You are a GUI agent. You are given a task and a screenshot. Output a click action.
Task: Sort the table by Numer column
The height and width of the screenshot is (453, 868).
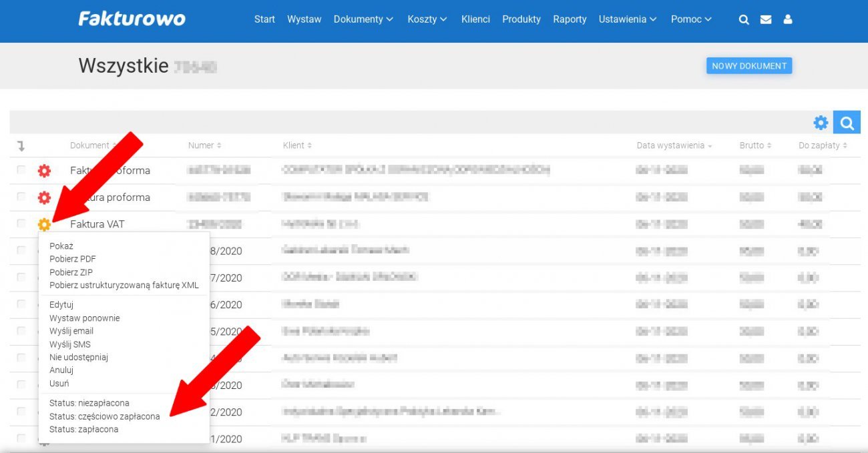tap(204, 145)
